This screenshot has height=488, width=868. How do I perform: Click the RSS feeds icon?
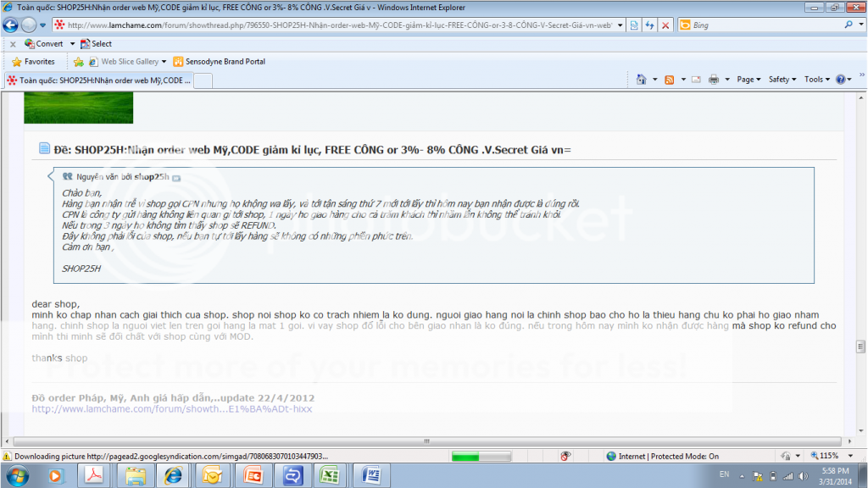click(670, 79)
